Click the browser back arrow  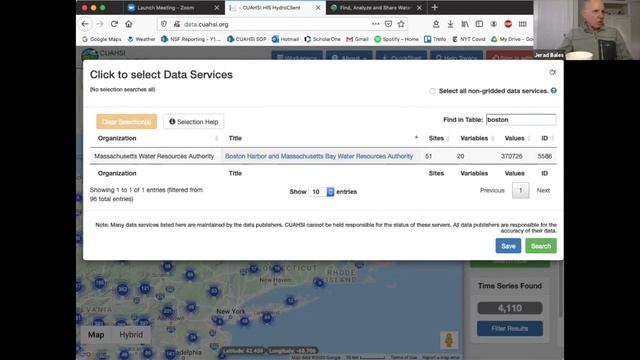[85, 24]
